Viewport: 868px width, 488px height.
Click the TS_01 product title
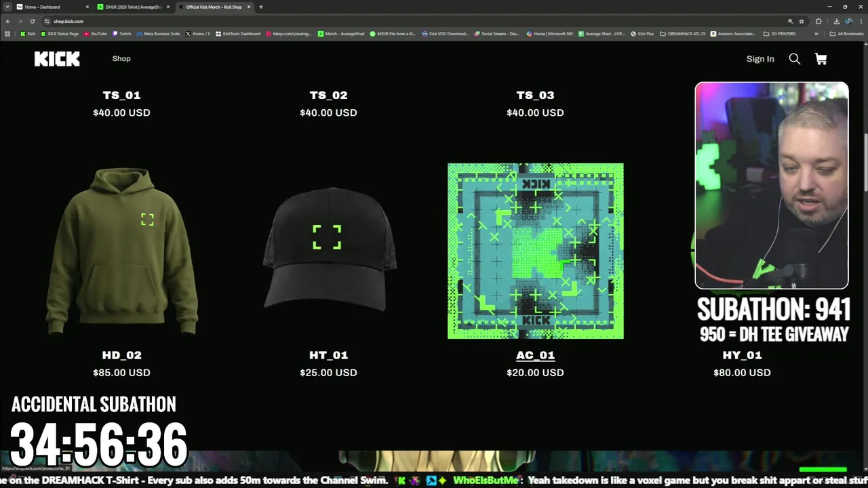coord(122,96)
